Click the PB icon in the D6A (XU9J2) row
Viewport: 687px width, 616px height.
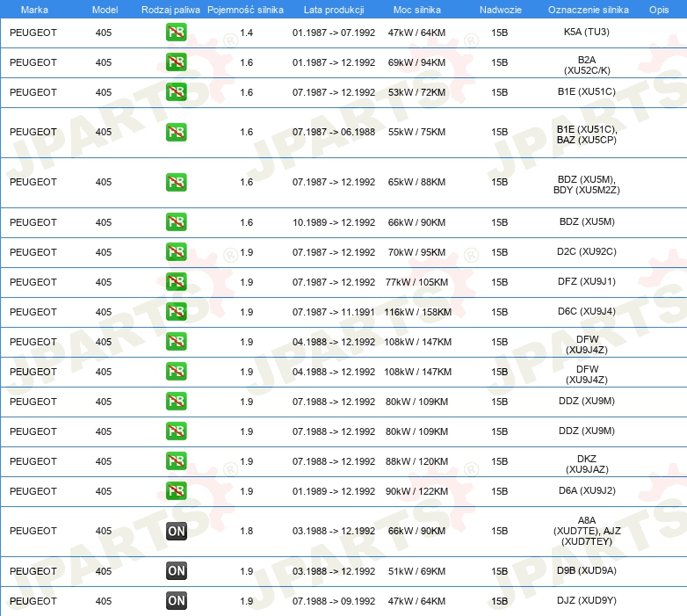[x=176, y=491]
